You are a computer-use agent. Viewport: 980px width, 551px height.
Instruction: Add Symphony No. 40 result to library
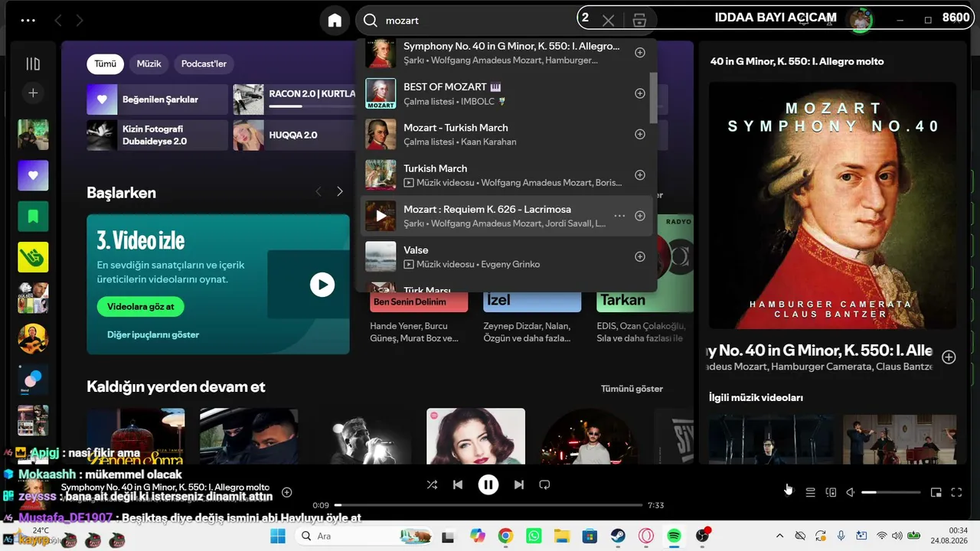pyautogui.click(x=640, y=53)
